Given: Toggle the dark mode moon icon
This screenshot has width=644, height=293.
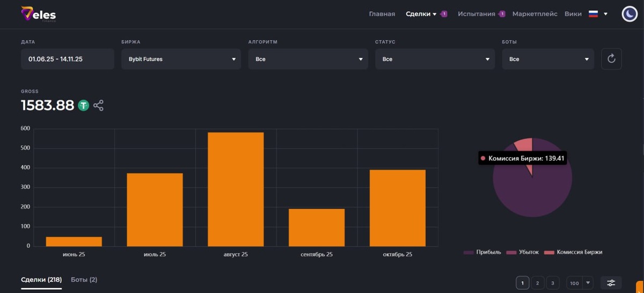Looking at the screenshot, I should (630, 14).
